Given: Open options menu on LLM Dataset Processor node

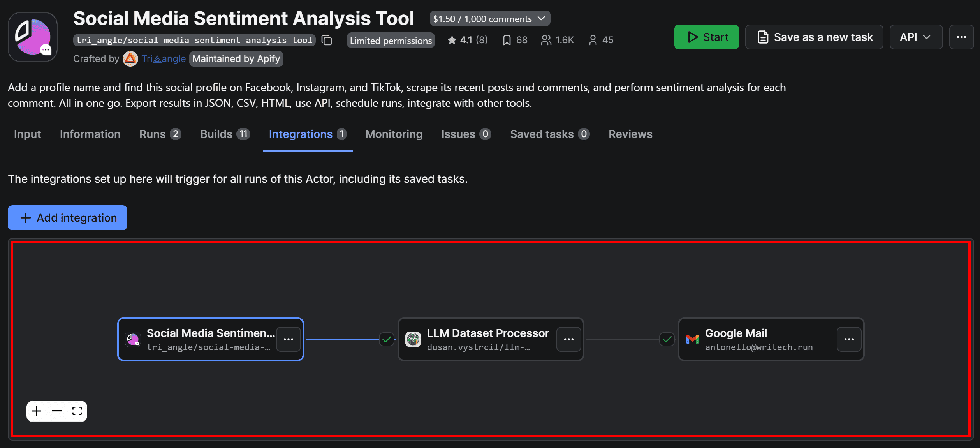Looking at the screenshot, I should (569, 339).
